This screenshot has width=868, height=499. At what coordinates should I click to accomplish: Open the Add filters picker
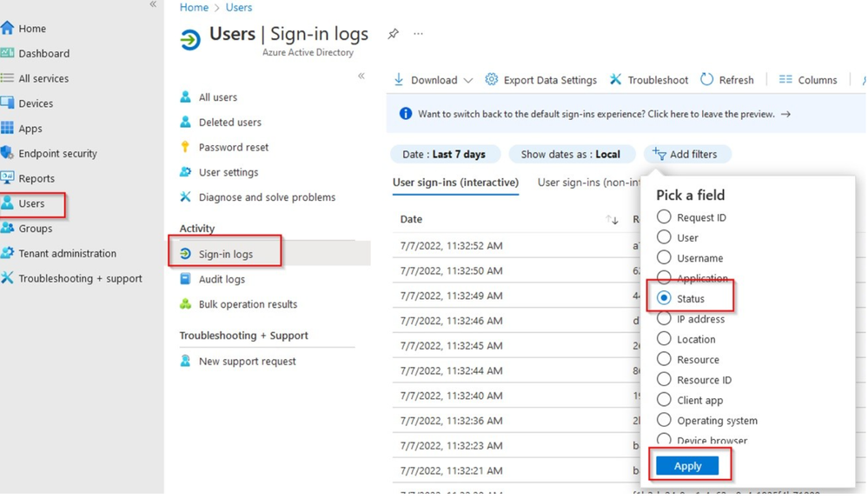pos(686,154)
